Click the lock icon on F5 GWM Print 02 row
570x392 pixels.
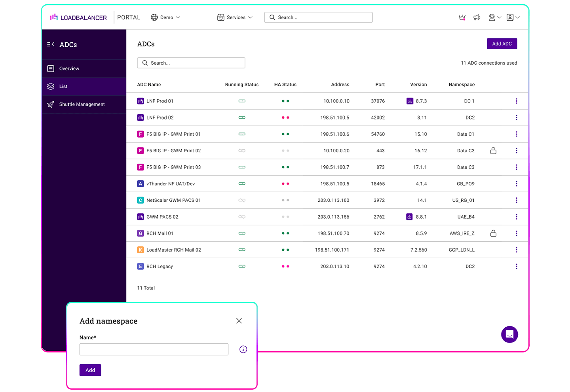(x=493, y=151)
